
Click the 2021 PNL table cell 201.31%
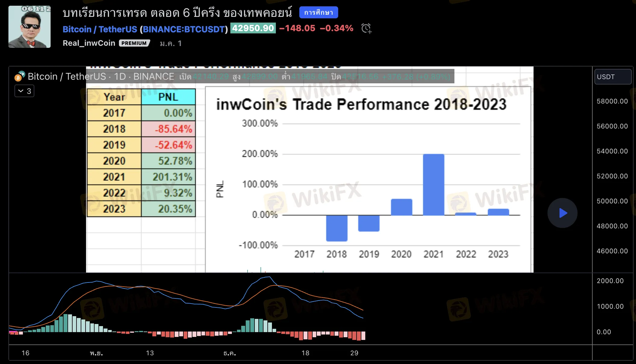(x=169, y=177)
